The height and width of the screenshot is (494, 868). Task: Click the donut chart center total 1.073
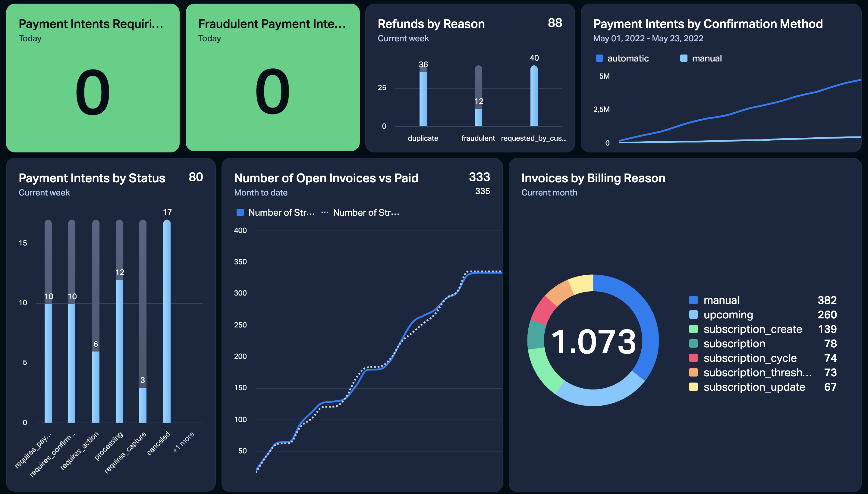click(593, 342)
